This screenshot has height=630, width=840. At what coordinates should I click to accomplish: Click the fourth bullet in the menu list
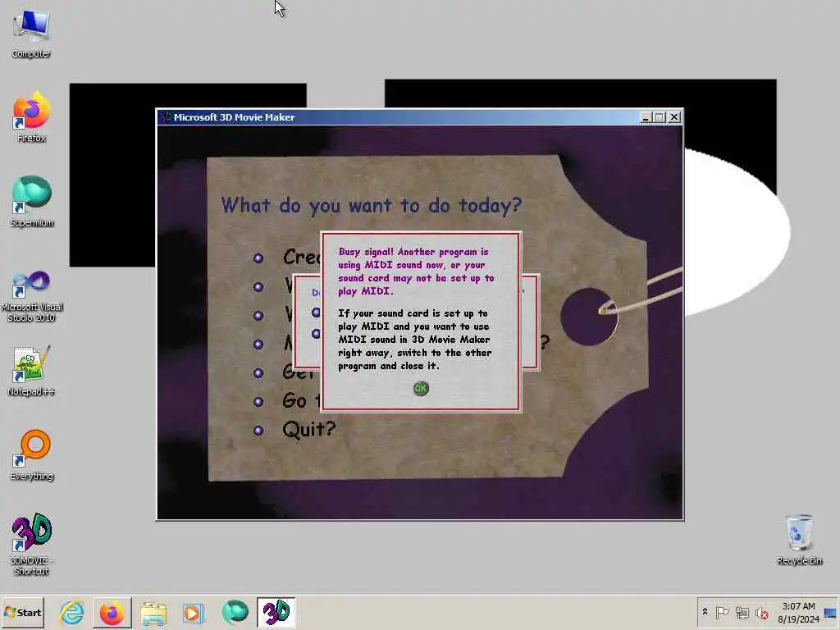pos(258,344)
